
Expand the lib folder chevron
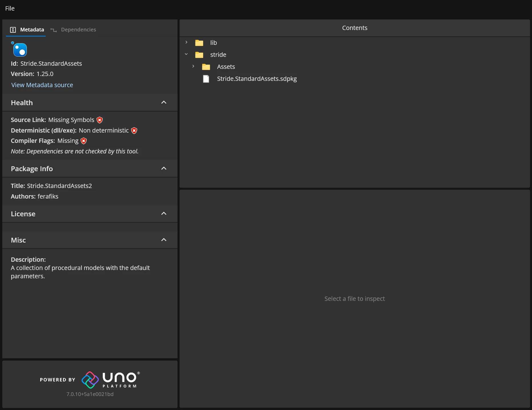[x=186, y=42]
